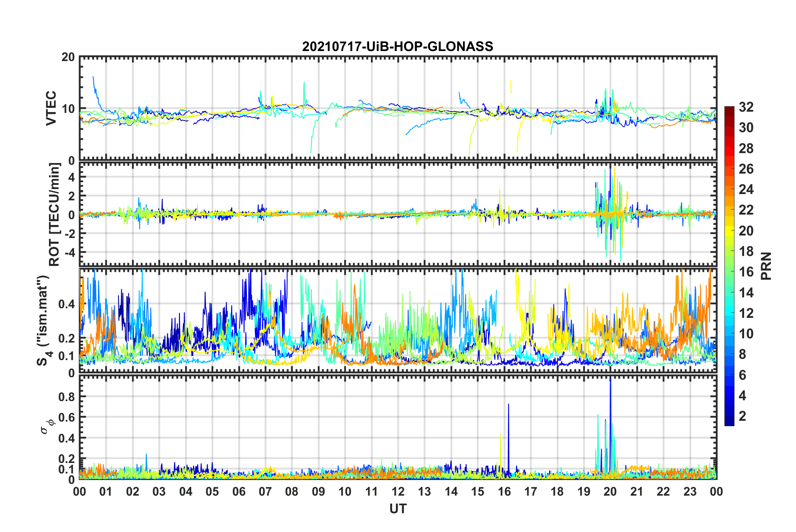The height and width of the screenshot is (532, 796).
Task: Click hour label "09" on UT axis
Action: click(318, 491)
